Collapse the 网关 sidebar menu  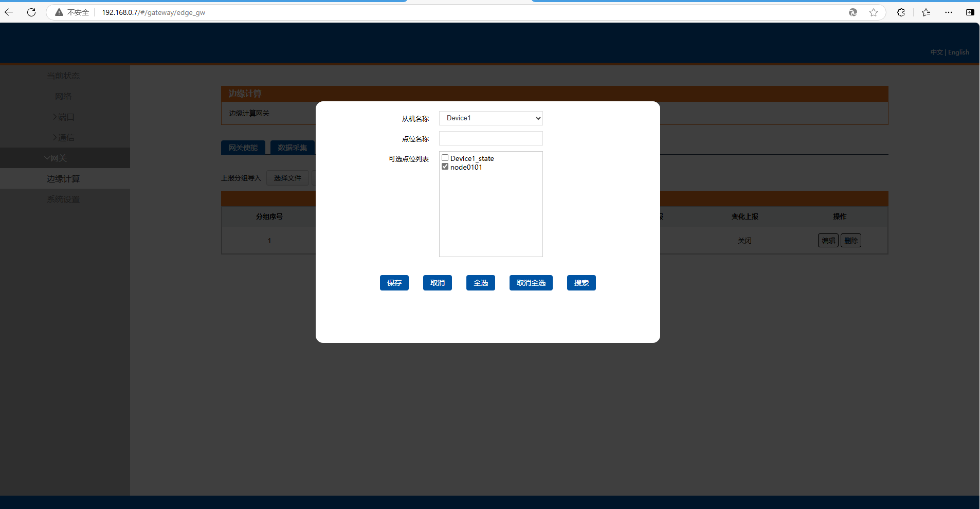click(56, 158)
